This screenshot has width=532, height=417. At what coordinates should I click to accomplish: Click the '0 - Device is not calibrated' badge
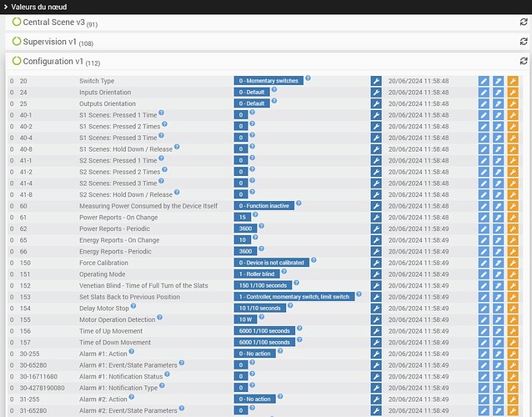point(272,263)
